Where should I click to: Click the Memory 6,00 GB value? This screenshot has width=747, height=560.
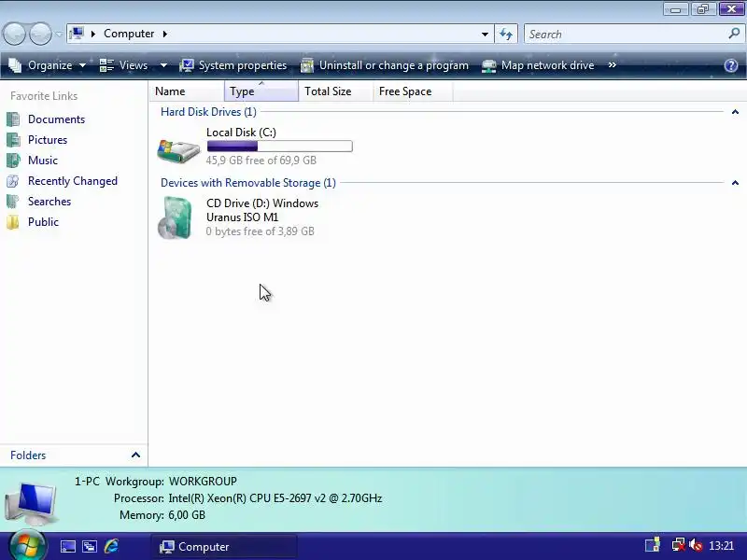(x=187, y=515)
